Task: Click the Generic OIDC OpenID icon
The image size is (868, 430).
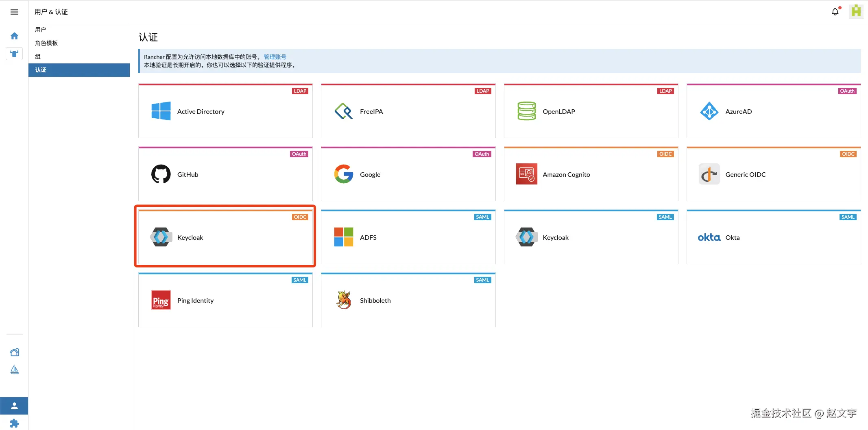Action: (x=709, y=174)
